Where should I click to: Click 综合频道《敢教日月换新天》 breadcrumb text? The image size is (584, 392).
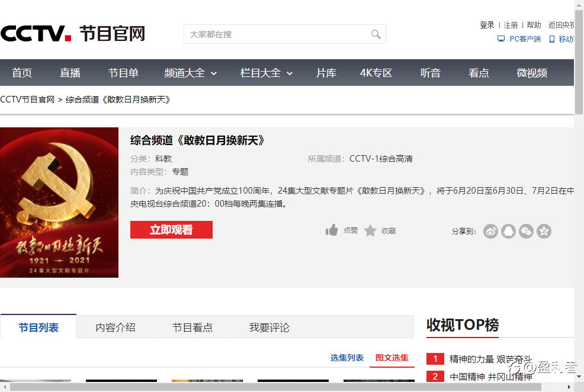click(118, 99)
